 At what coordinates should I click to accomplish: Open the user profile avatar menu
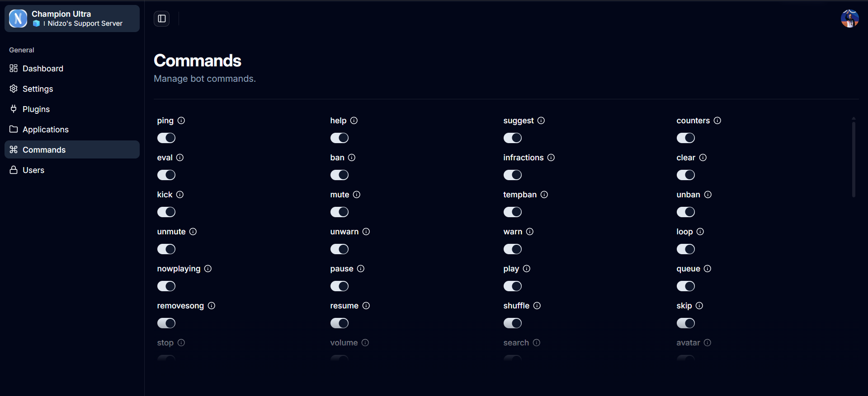tap(849, 19)
